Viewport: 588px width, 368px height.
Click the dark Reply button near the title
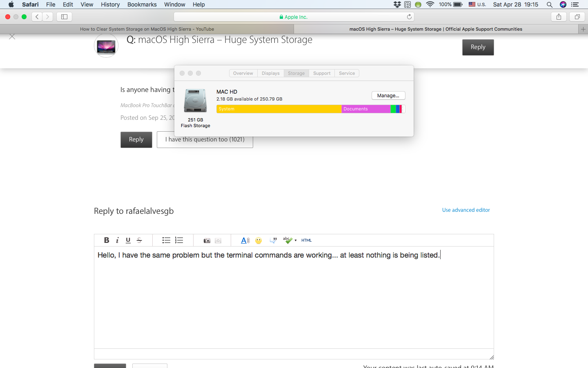(478, 47)
